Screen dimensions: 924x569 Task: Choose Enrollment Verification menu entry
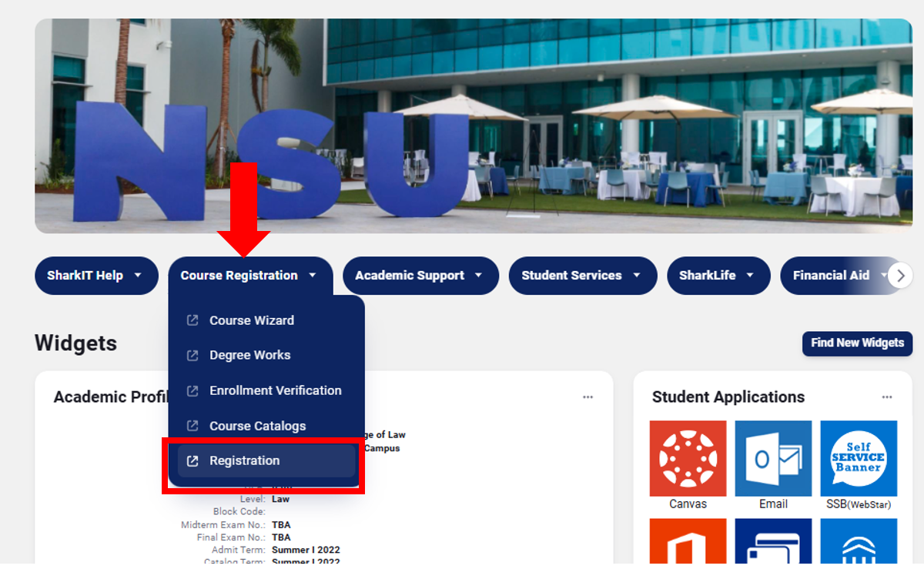[276, 390]
